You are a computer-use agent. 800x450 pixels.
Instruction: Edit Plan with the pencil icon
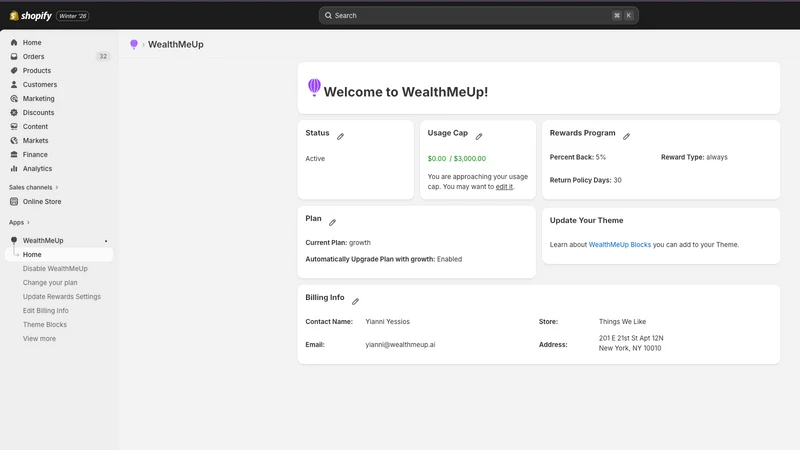(332, 222)
